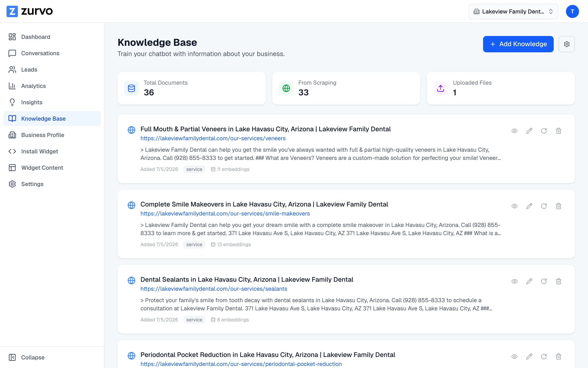
Task: Click the From Scraping globe icon
Action: click(286, 88)
